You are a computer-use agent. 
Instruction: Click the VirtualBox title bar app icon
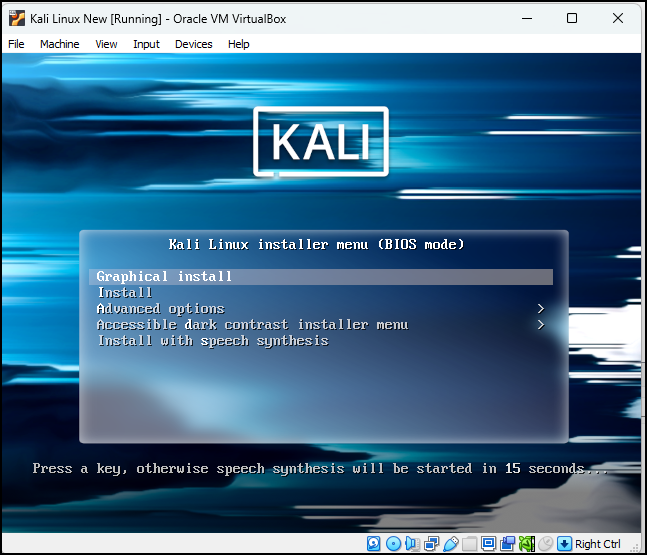pos(17,19)
